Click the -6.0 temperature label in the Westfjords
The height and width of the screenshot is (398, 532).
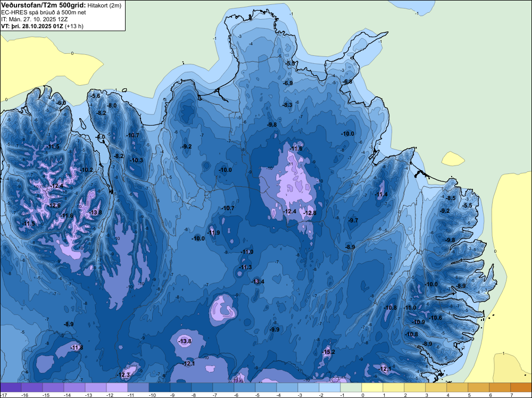point(61,103)
